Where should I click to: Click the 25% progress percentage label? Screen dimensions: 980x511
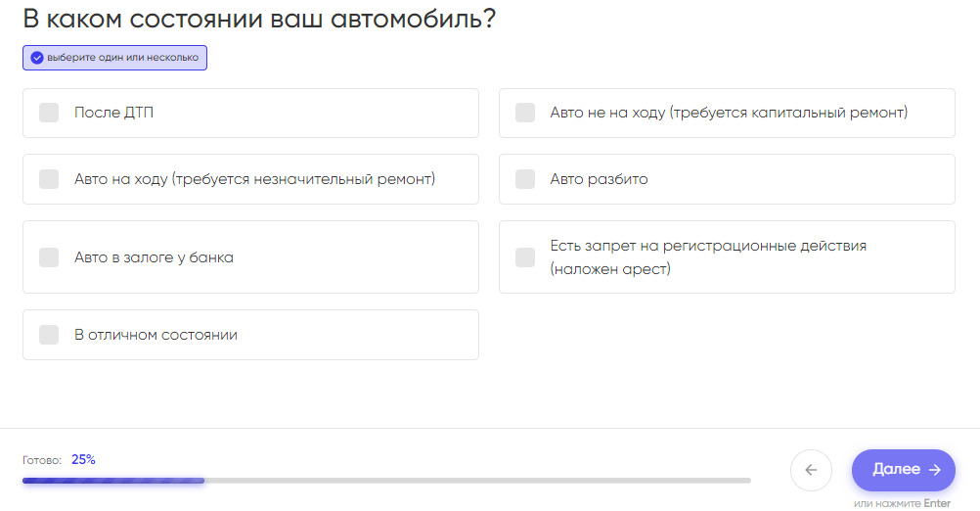(x=83, y=459)
